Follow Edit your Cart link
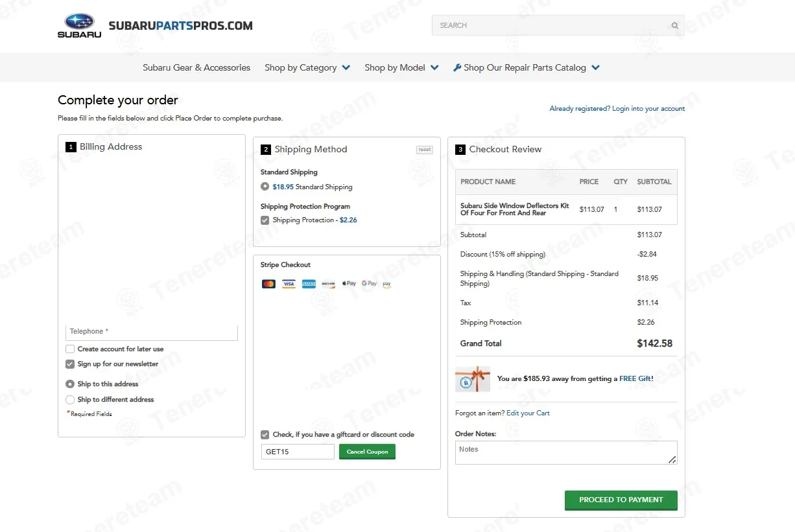This screenshot has width=795, height=532. (528, 413)
